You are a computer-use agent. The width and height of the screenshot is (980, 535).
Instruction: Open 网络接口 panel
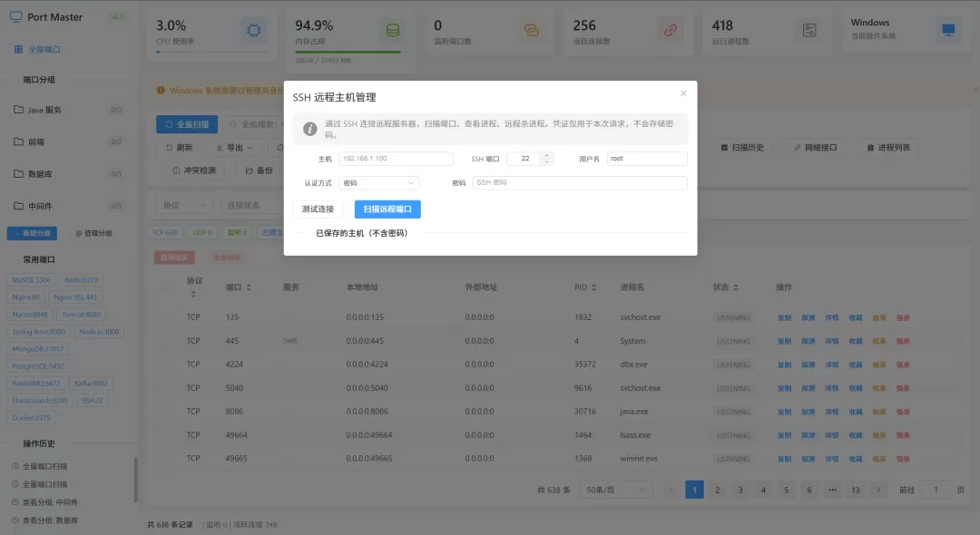click(816, 148)
